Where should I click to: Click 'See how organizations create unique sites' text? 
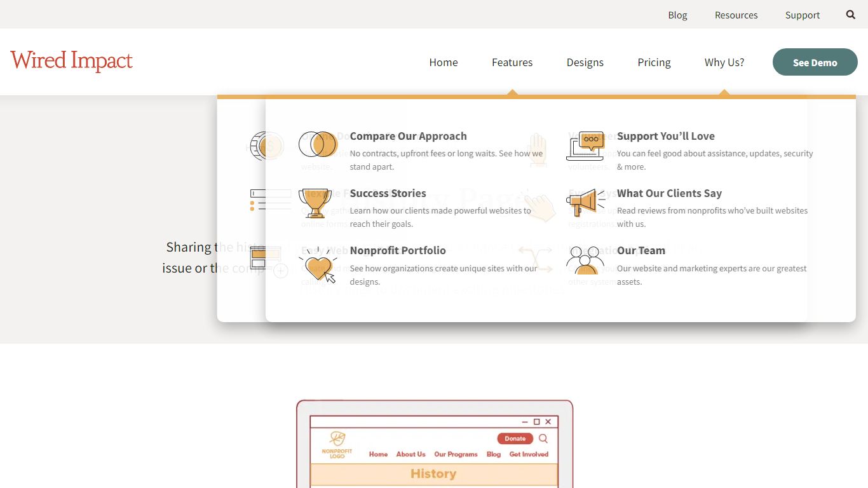pyautogui.click(x=444, y=275)
